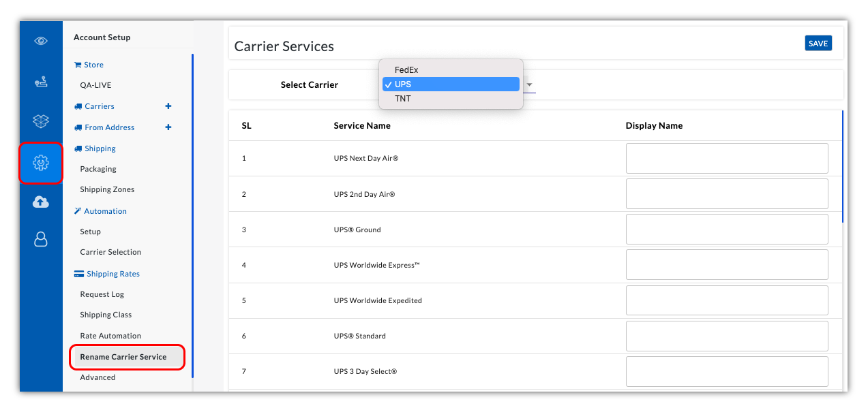Image resolution: width=868 pixels, height=410 pixels.
Task: Click the UPS® Standard service name
Action: [x=360, y=336]
